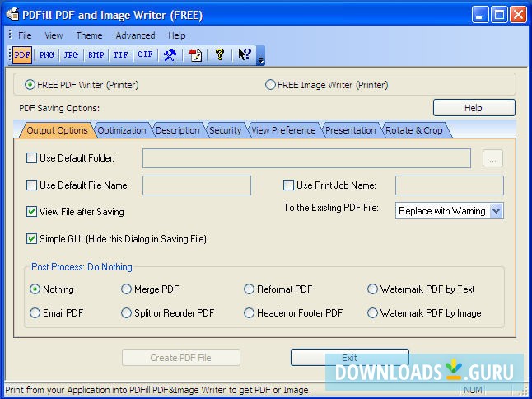Select the JPG format toolbar icon
Screen dimensions: 532x399
coord(72,55)
